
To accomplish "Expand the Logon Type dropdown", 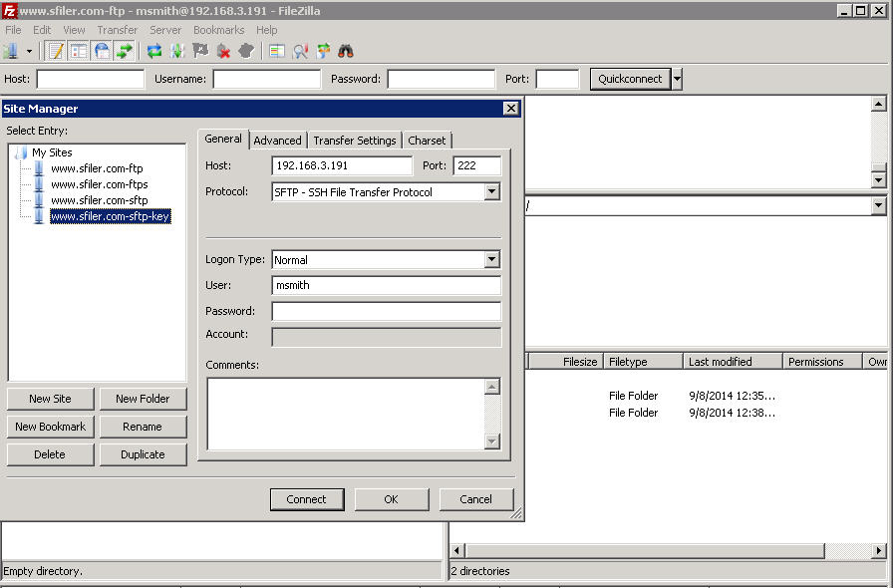I will pos(492,260).
